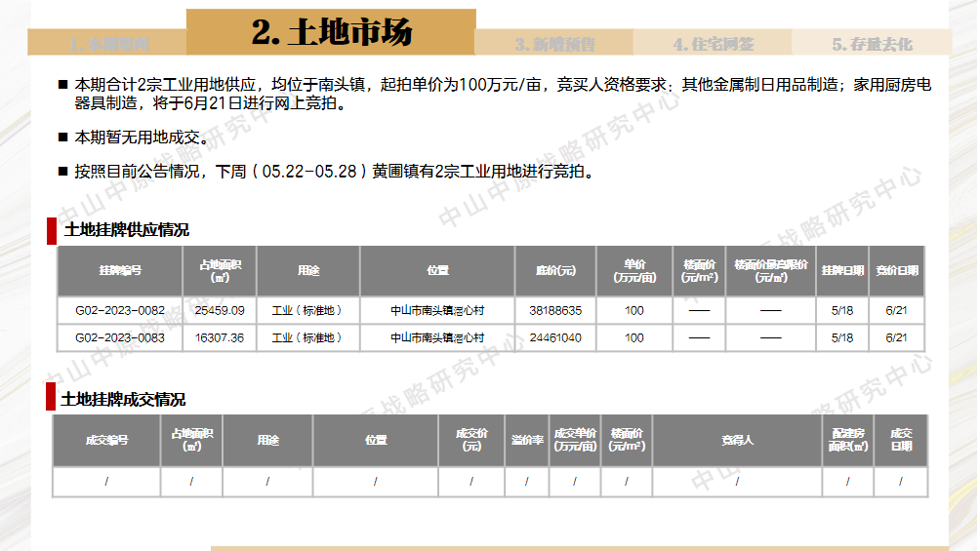Select the G02-2023-0083 listing cell
The height and width of the screenshot is (551, 980).
click(x=120, y=337)
